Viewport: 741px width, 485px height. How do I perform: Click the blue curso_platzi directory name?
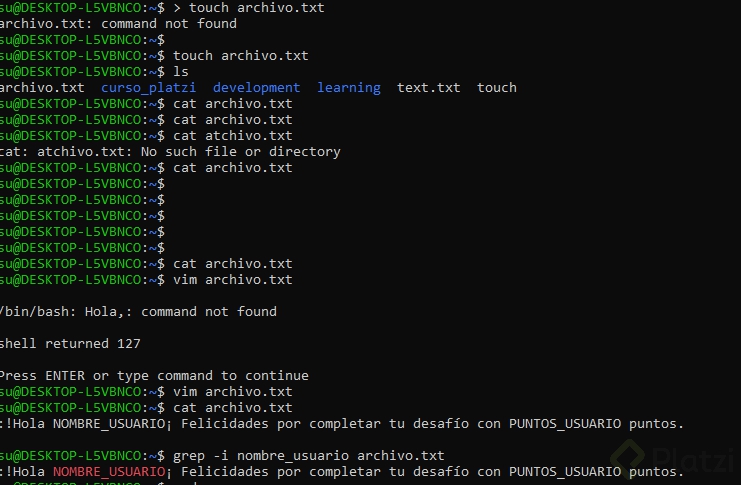coord(148,88)
